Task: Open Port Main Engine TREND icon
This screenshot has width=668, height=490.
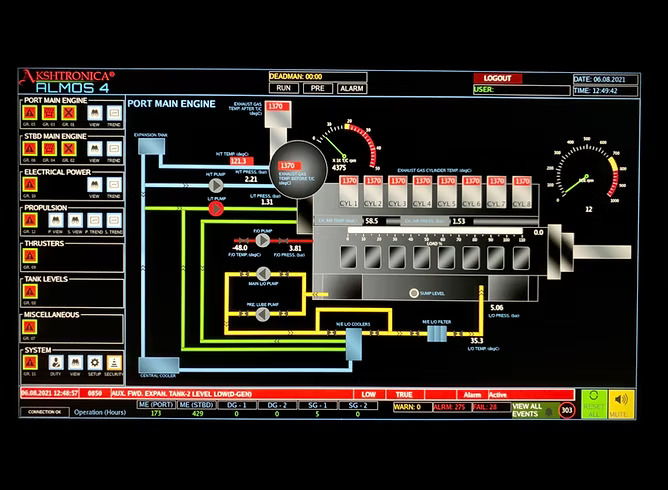Action: click(x=114, y=113)
